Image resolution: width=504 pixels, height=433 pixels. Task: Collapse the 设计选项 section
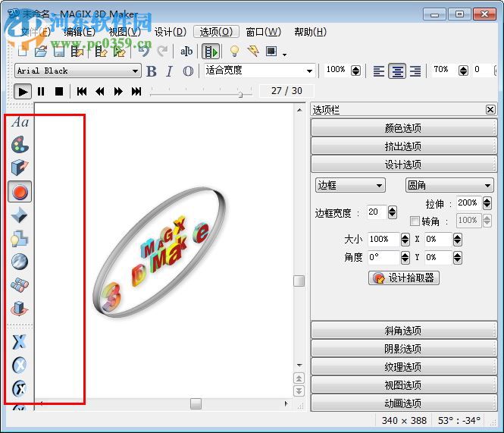coord(404,165)
